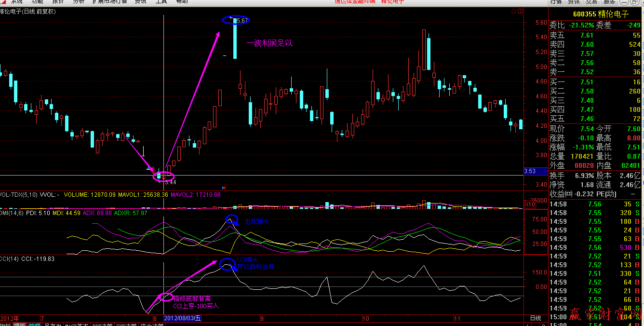This screenshot has height=326, width=644.
Task: Click the X10 volume scale indicator
Action: [530, 204]
